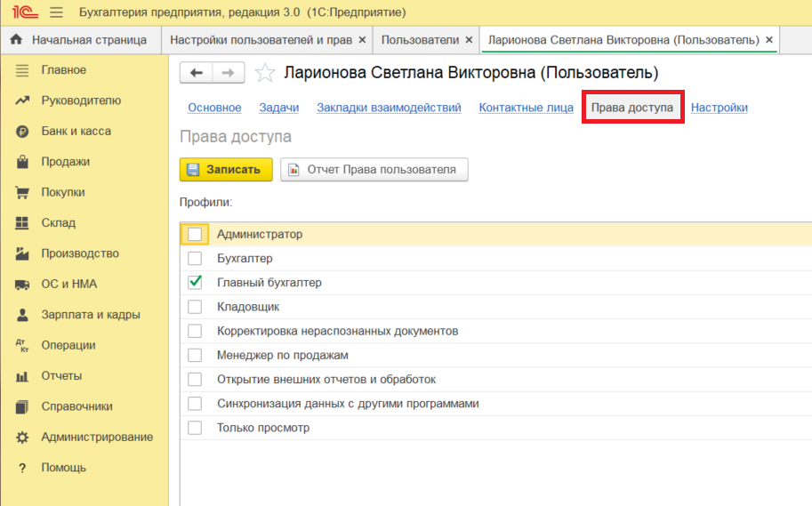This screenshot has height=506, width=812.
Task: Open Администрирование gear section
Action: [96, 438]
